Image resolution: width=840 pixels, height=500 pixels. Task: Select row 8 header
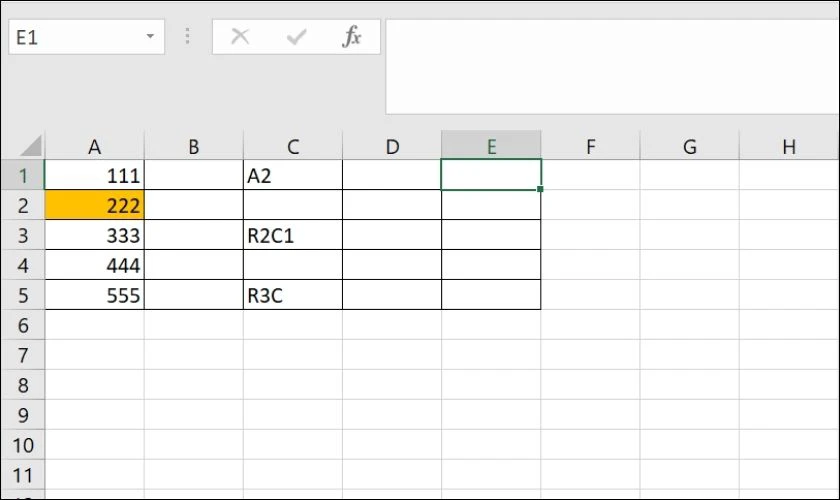[22, 385]
